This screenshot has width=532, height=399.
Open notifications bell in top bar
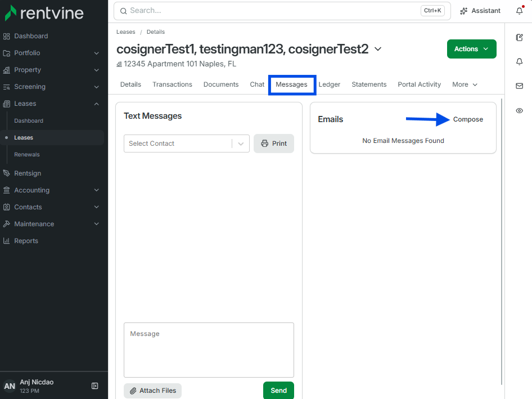pos(520,11)
